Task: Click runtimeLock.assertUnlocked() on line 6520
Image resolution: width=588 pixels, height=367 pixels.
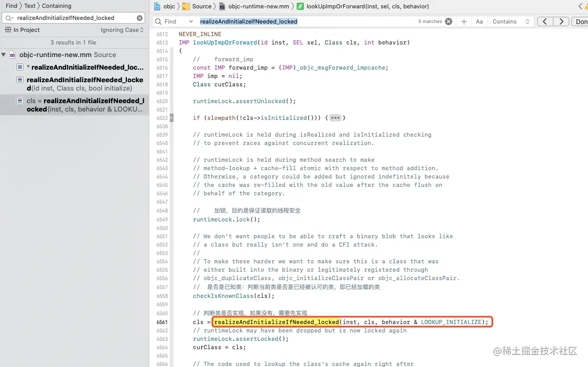Action: pos(244,101)
